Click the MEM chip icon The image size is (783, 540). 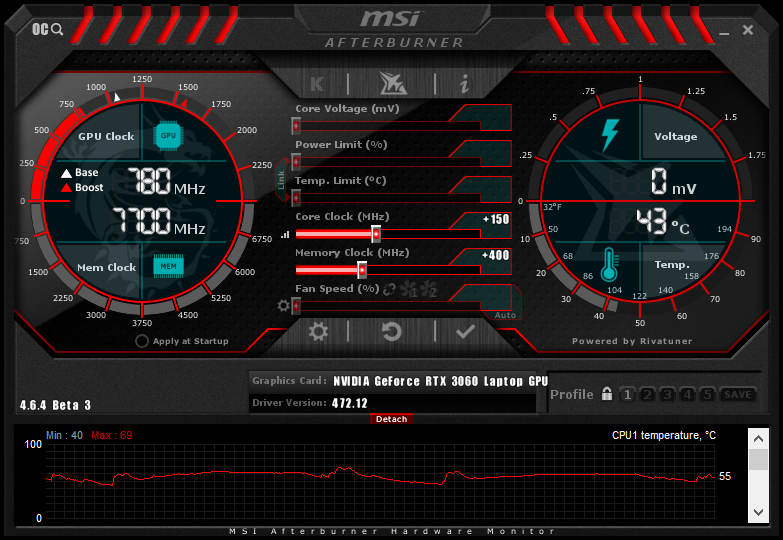pyautogui.click(x=168, y=266)
